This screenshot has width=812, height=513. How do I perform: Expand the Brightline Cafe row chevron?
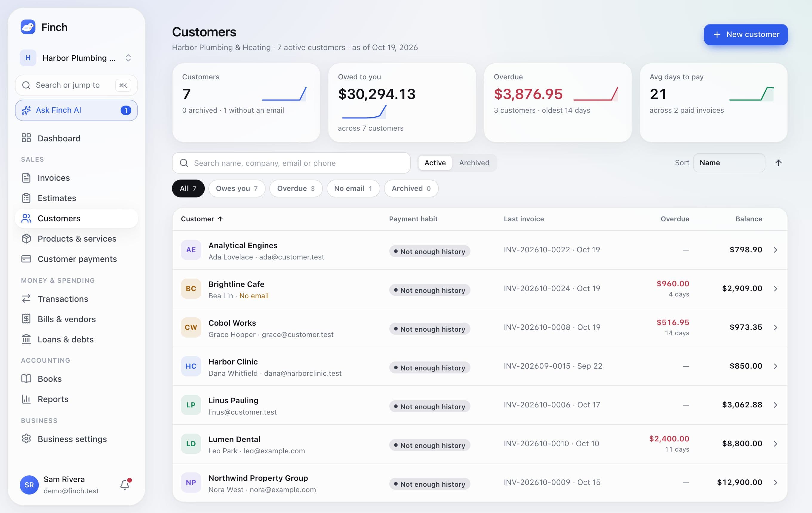point(775,289)
